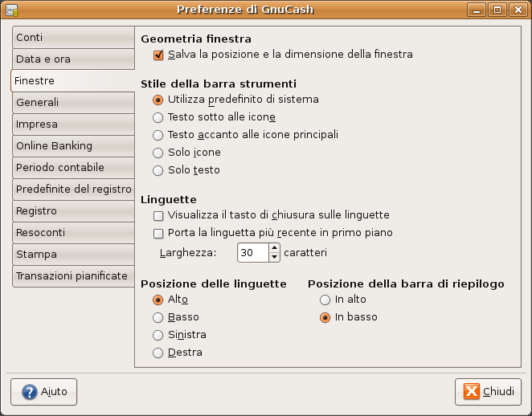Image resolution: width=532 pixels, height=416 pixels.
Task: Close window with the title bar X
Action: click(518, 10)
